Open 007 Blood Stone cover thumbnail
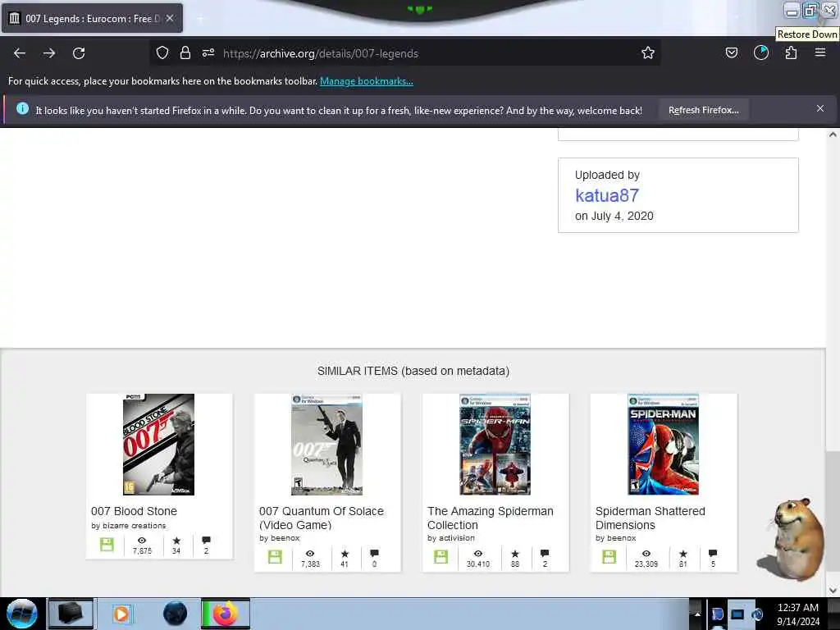 tap(158, 445)
